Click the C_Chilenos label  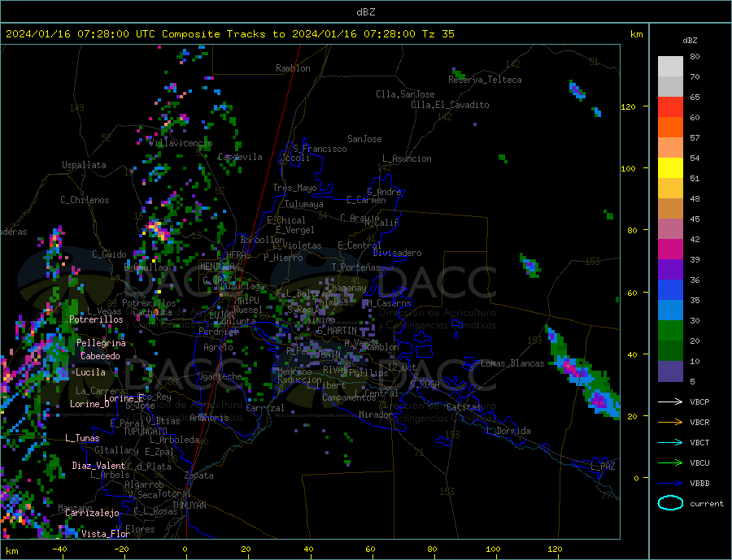point(85,200)
